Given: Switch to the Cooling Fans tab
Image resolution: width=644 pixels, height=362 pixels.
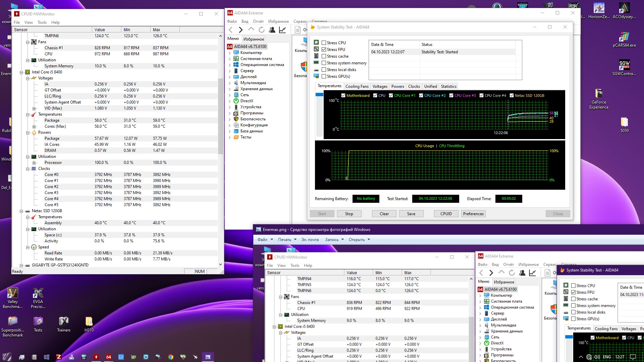Looking at the screenshot, I should [357, 86].
